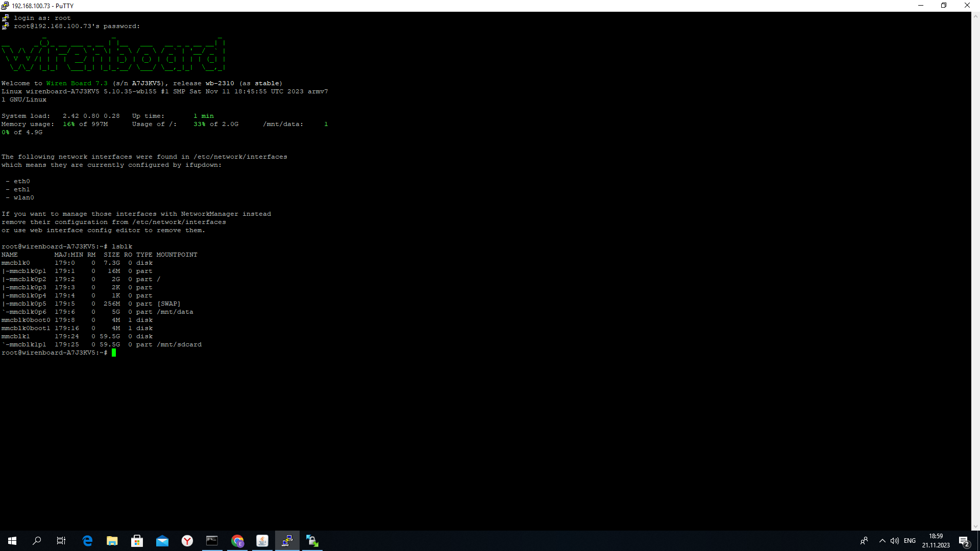Click the release 'wb-2310' text
The image size is (980, 551).
click(x=220, y=83)
